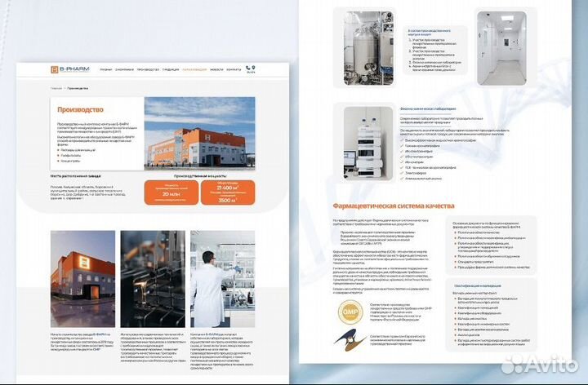Open the Главная menu item
The width and height of the screenshot is (588, 385).
[105, 70]
